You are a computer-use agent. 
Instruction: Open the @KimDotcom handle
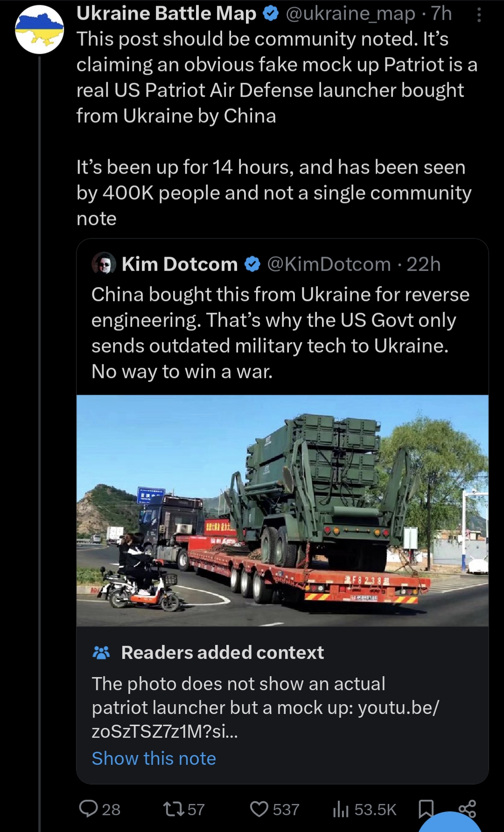329,264
